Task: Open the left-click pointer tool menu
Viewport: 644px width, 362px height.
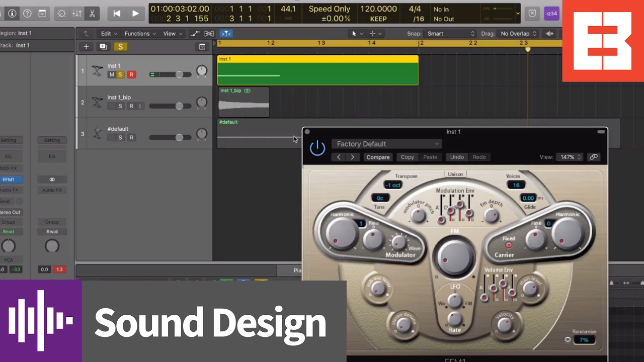Action: coord(357,34)
